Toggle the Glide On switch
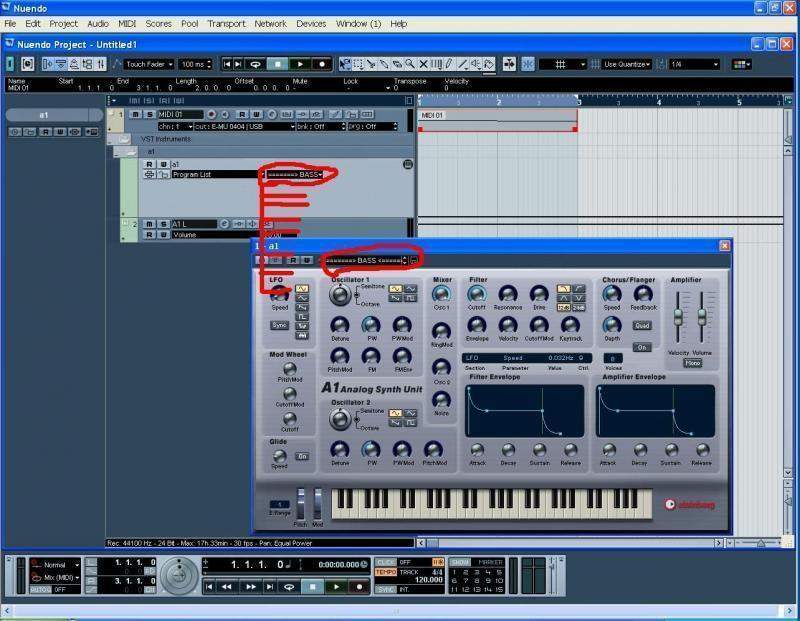 [302, 456]
